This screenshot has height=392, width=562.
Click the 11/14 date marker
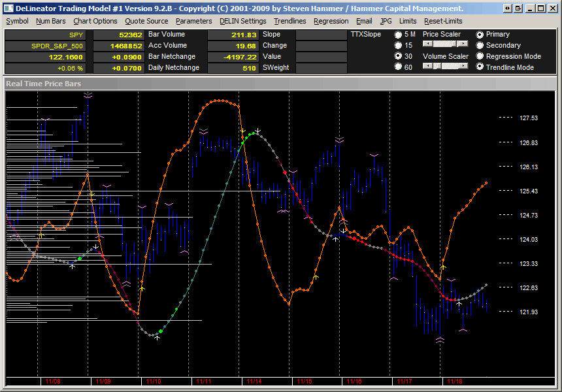click(254, 382)
